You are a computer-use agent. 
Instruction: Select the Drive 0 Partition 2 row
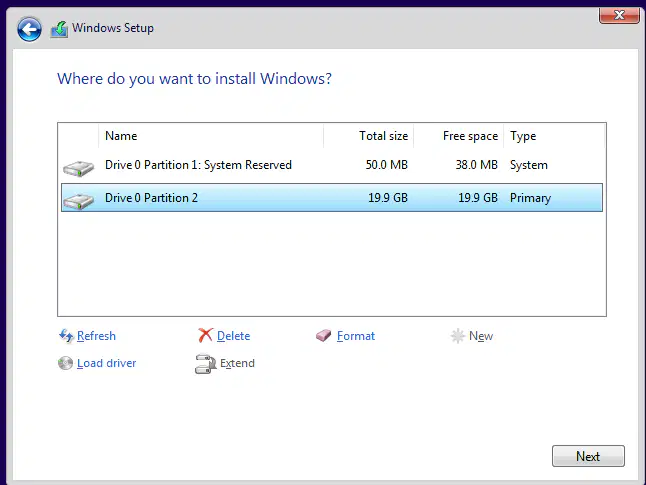coord(332,198)
